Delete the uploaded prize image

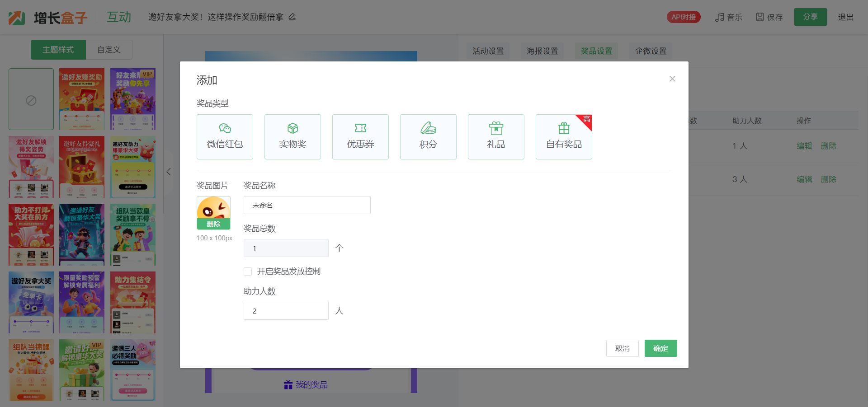[x=213, y=224]
